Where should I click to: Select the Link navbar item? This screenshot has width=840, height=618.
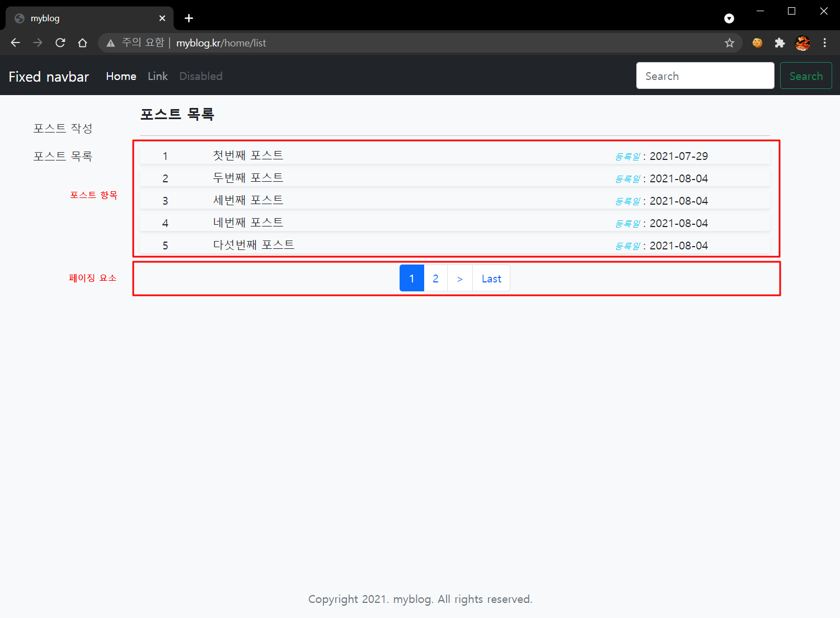pyautogui.click(x=157, y=76)
